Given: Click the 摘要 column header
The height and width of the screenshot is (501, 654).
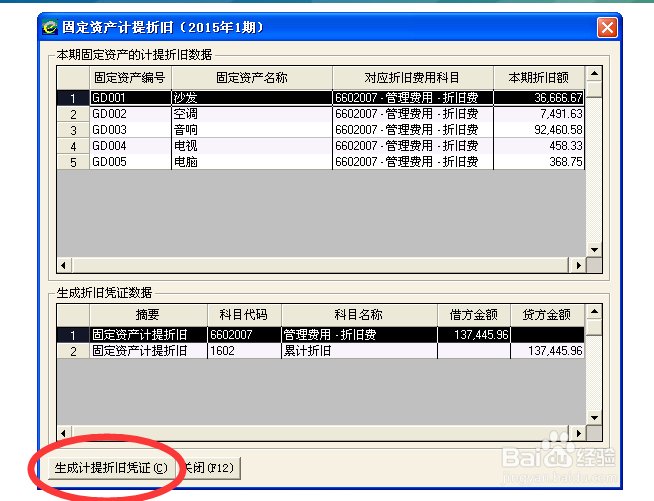Looking at the screenshot, I should [x=148, y=315].
